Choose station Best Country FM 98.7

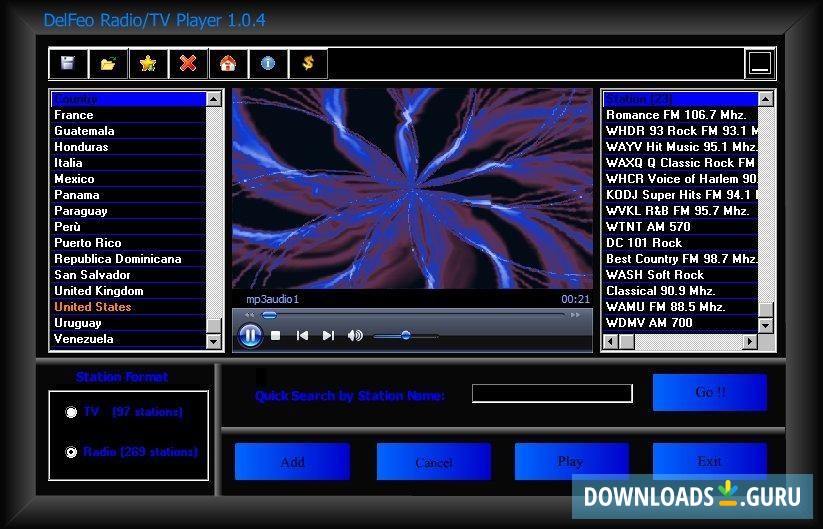(x=680, y=259)
